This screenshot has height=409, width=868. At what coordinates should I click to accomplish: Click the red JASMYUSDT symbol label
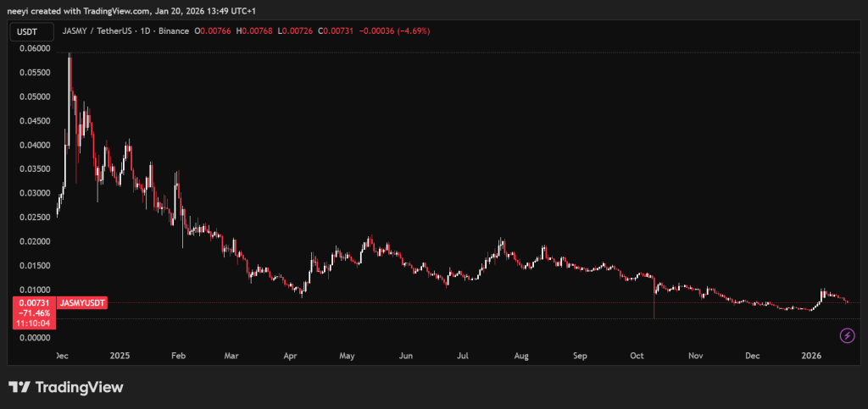tap(82, 302)
